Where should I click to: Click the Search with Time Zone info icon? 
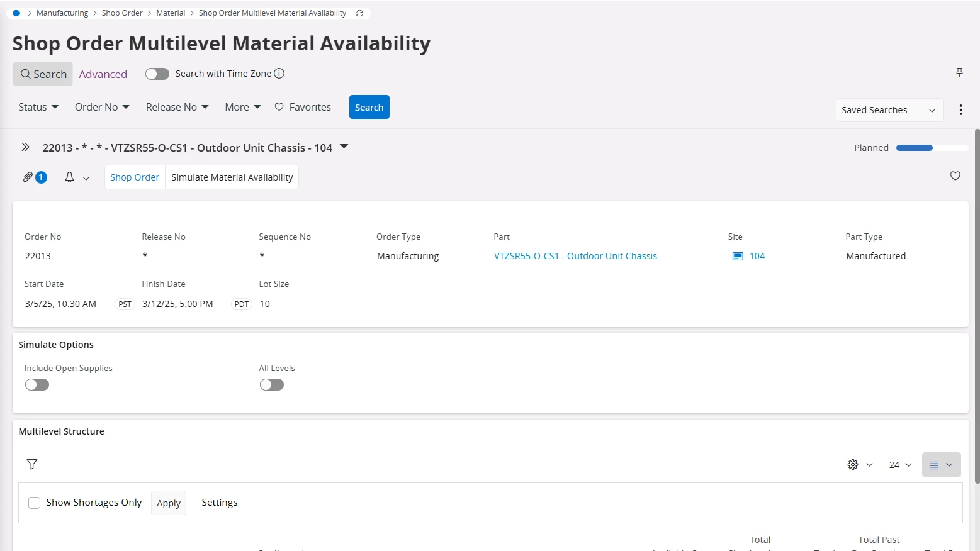[279, 74]
